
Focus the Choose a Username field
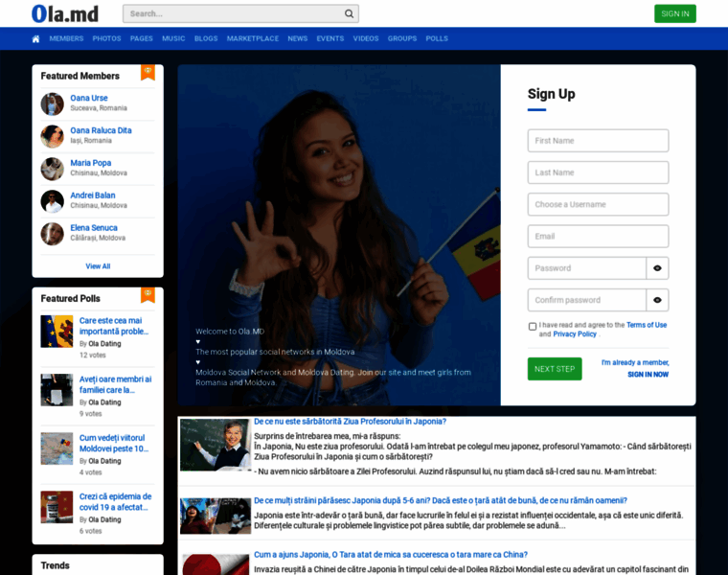598,204
